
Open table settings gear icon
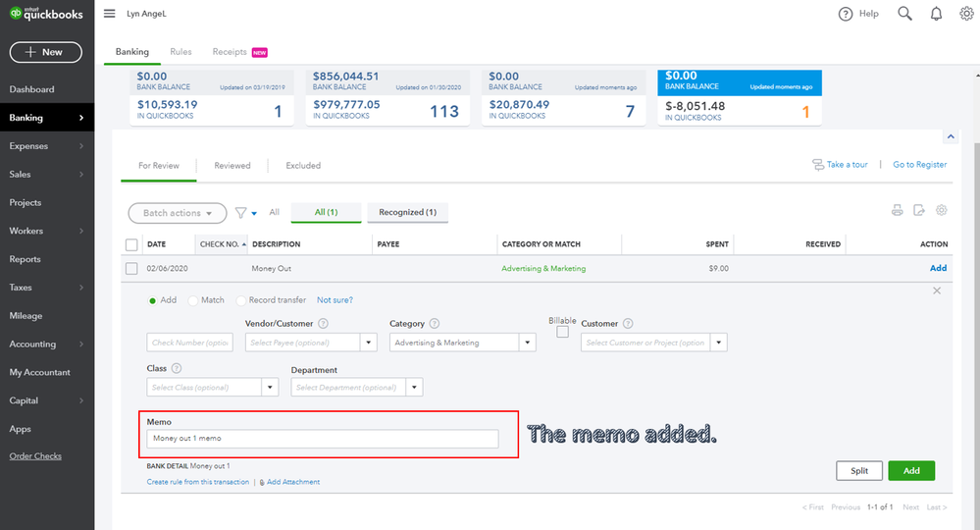coord(941,211)
